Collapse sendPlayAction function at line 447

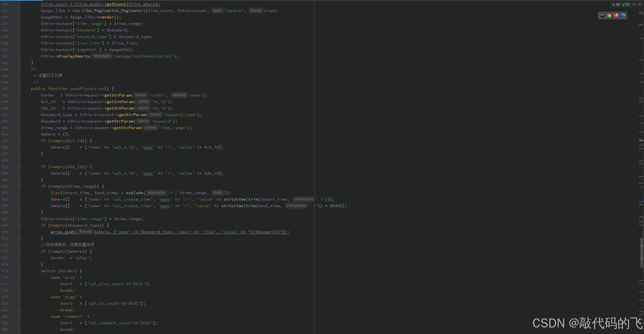coord(19,89)
